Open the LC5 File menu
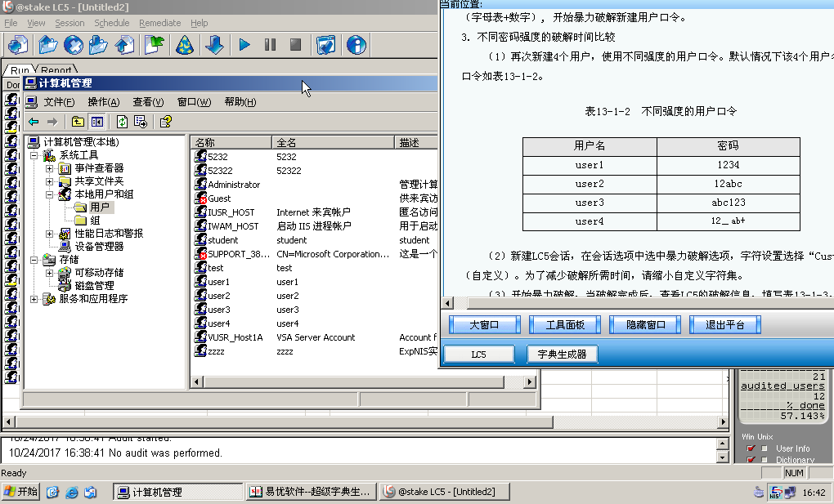Image resolution: width=834 pixels, height=504 pixels. tap(11, 23)
